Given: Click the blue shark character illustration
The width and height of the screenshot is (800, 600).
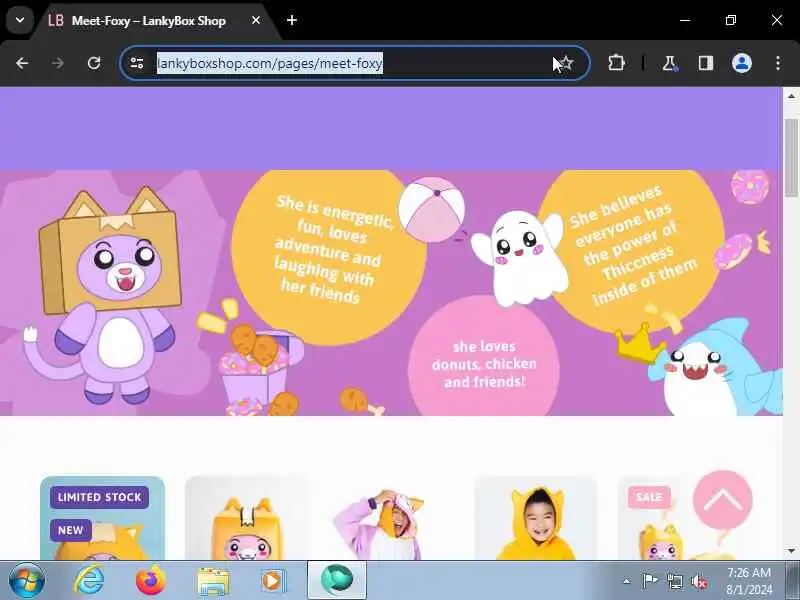Looking at the screenshot, I should click(714, 365).
